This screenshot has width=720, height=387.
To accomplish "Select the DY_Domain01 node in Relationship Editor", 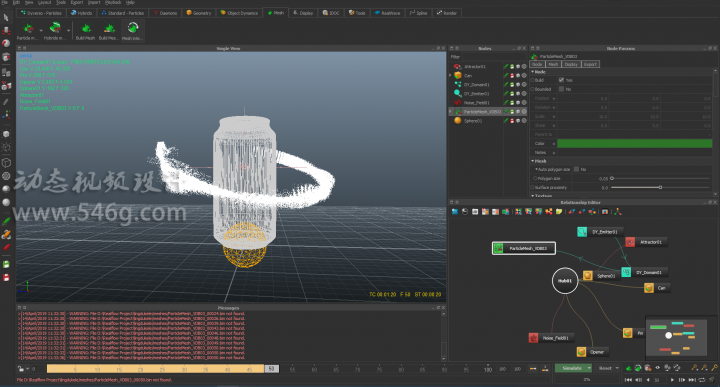I will coord(644,272).
